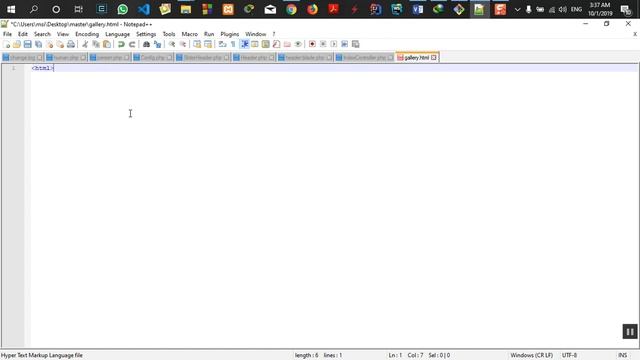The height and width of the screenshot is (360, 640).
Task: Open the File menu
Action: (x=7, y=34)
